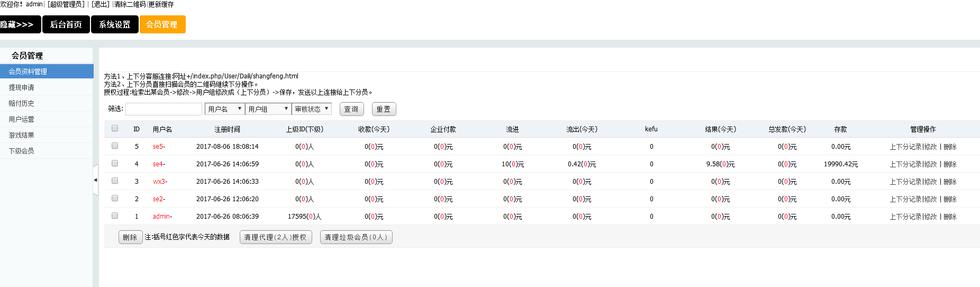
Task: Open username link se4-
Action: pos(159,164)
